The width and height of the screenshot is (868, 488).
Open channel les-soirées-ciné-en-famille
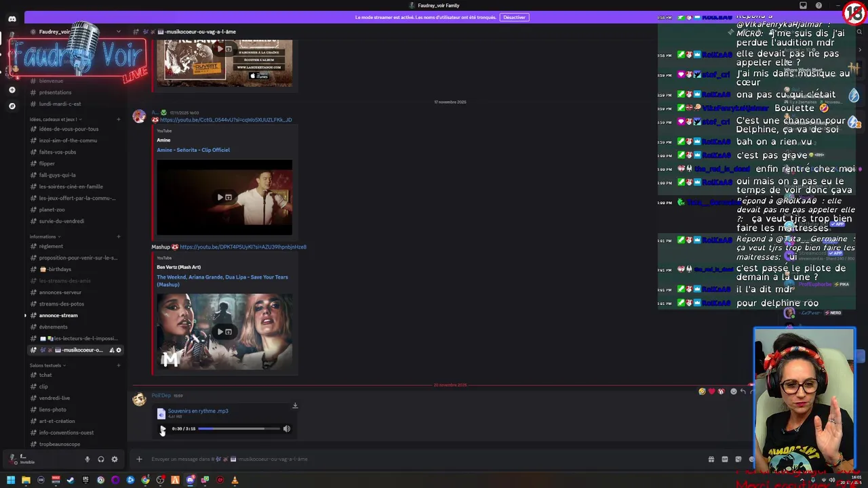tap(71, 186)
